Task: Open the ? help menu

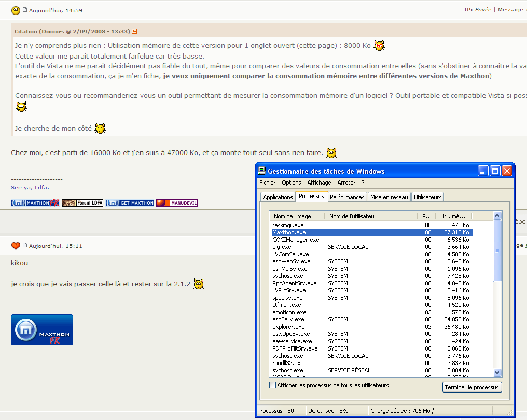Action: 363,183
